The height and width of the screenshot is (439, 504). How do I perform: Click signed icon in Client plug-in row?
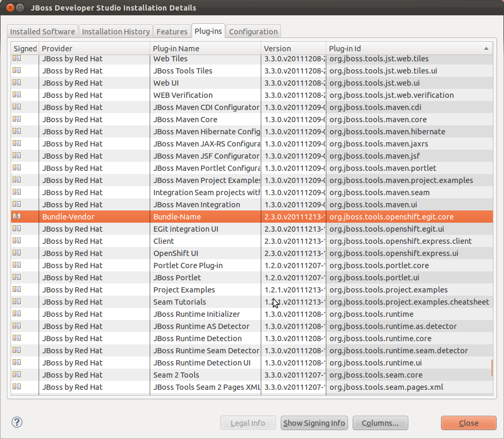coord(17,240)
